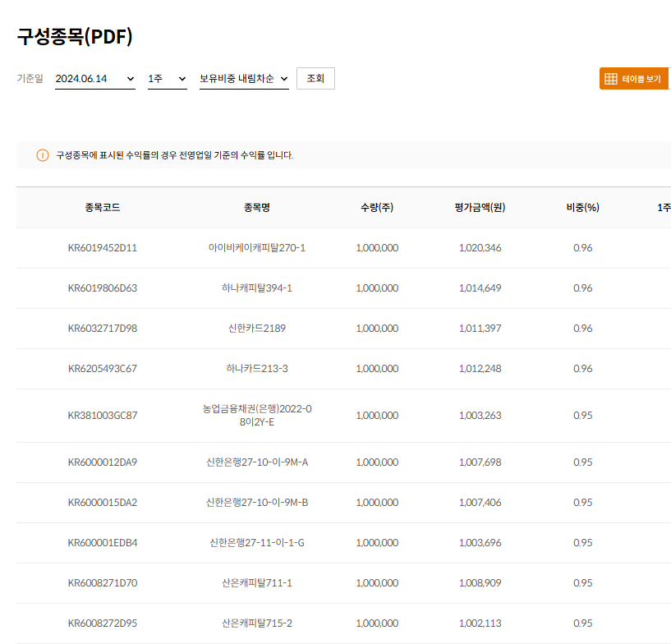Click valuation 1,011,397
The height and width of the screenshot is (644, 671).
(480, 329)
